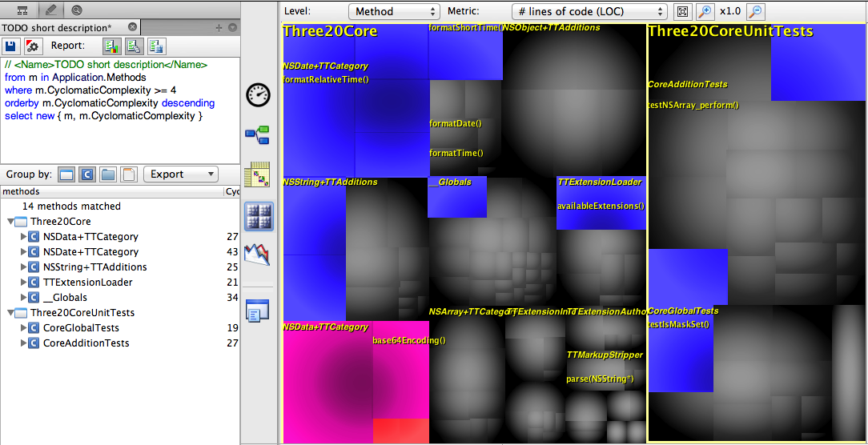This screenshot has height=445, width=868.
Task: Open the search magnifier icon
Action: [76, 10]
